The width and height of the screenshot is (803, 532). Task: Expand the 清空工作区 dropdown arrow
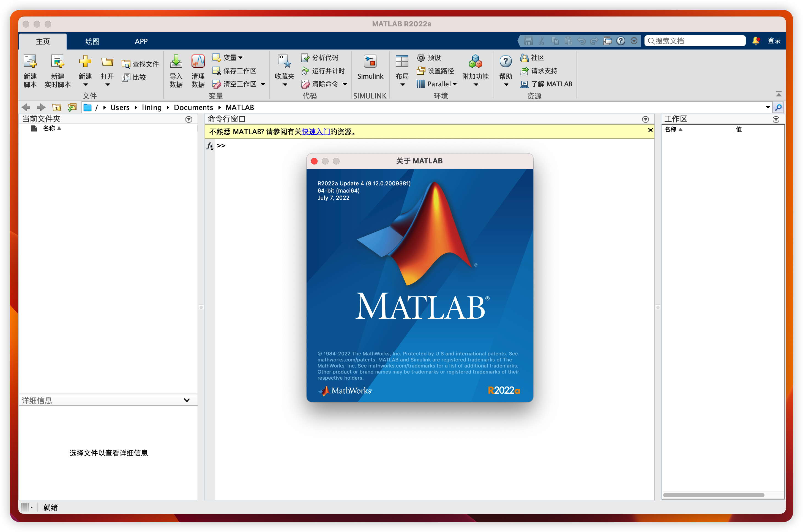pyautogui.click(x=263, y=84)
